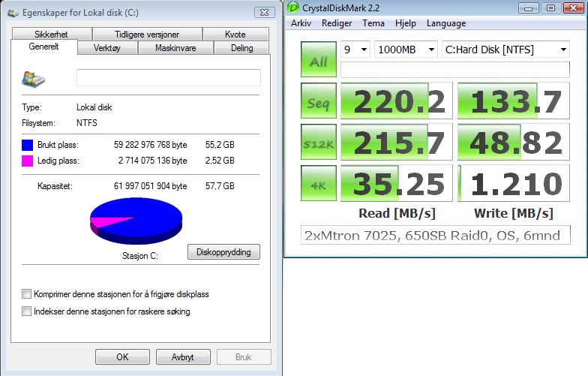Click the Seq write result 133.7
Image resolution: width=588 pixels, height=376 pixels.
pyautogui.click(x=514, y=101)
